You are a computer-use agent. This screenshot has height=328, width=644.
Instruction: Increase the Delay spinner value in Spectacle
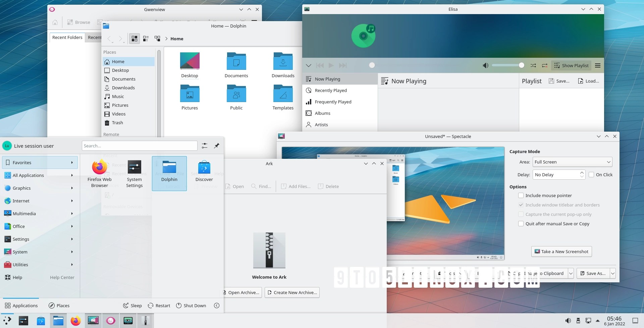(582, 172)
